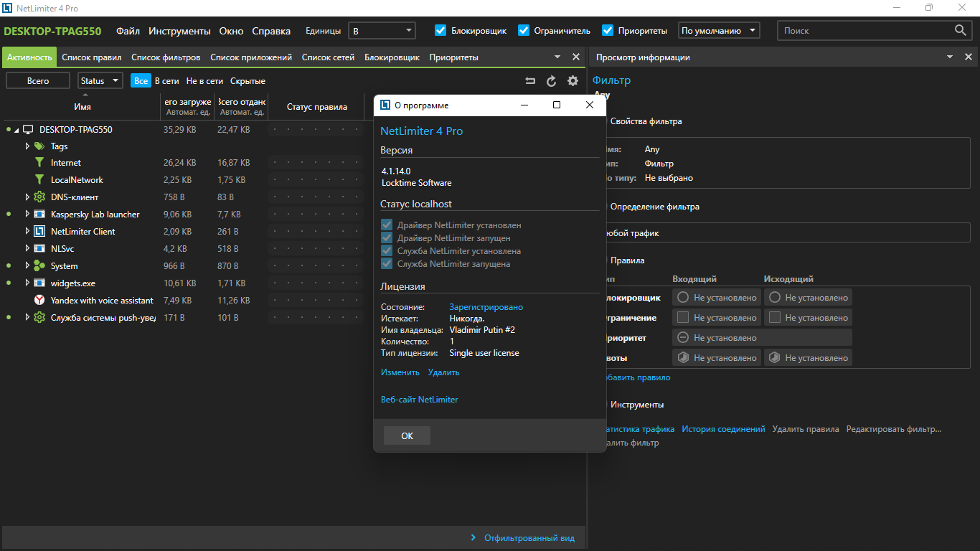The height and width of the screenshot is (551, 980).
Task: Expand the Kaspersky Lab launcher row
Action: 27,215
